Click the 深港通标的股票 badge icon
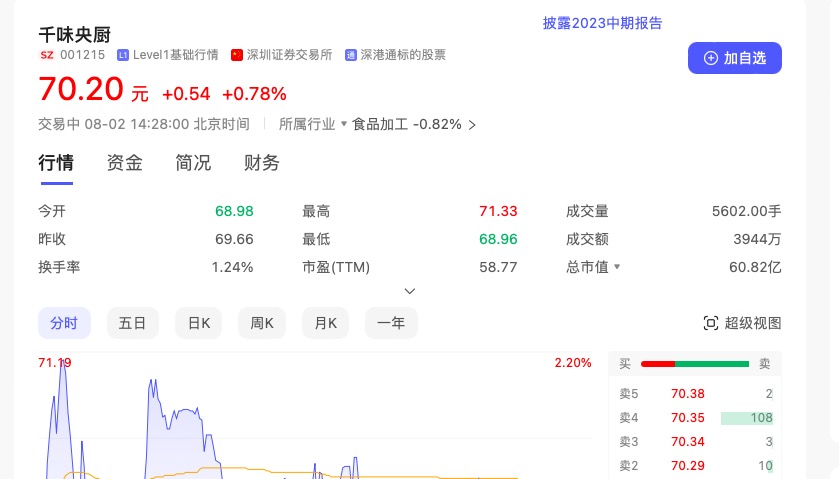 coord(351,55)
